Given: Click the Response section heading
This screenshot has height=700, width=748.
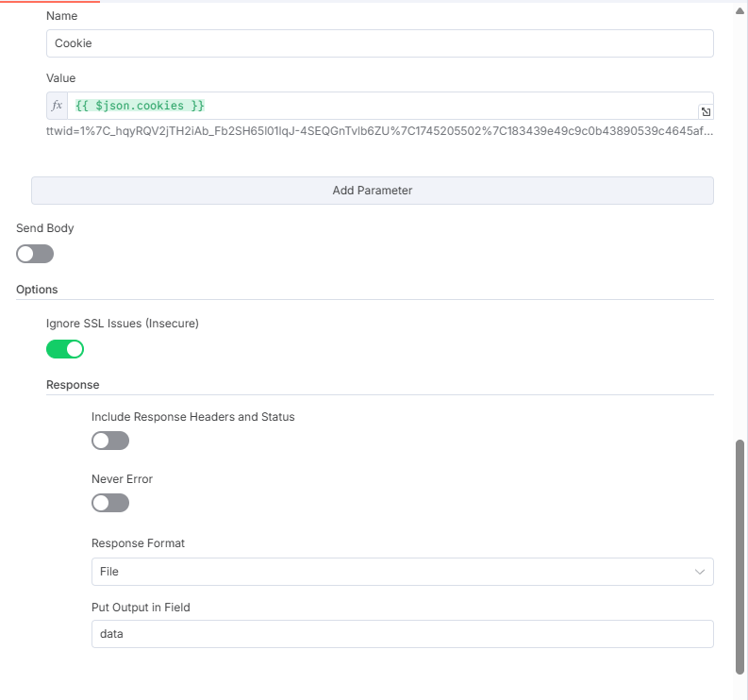Looking at the screenshot, I should pyautogui.click(x=73, y=385).
